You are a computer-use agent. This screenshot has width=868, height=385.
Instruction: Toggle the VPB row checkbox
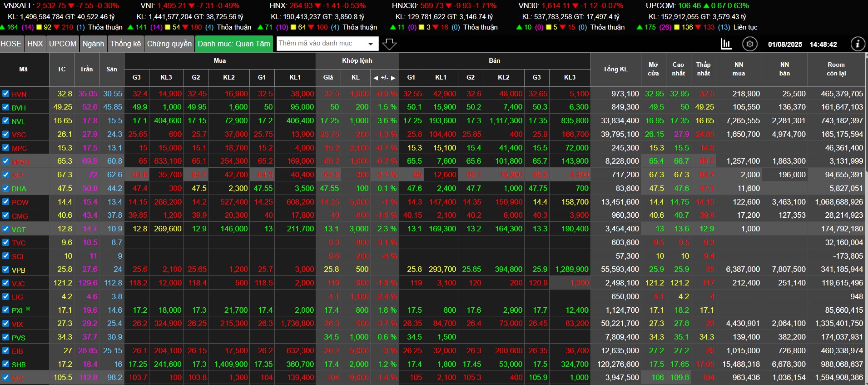click(5, 270)
